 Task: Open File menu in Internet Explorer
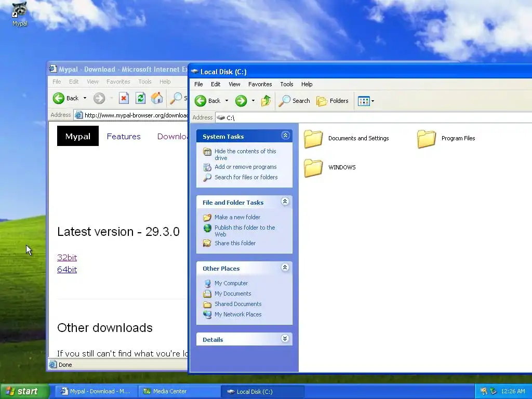57,82
